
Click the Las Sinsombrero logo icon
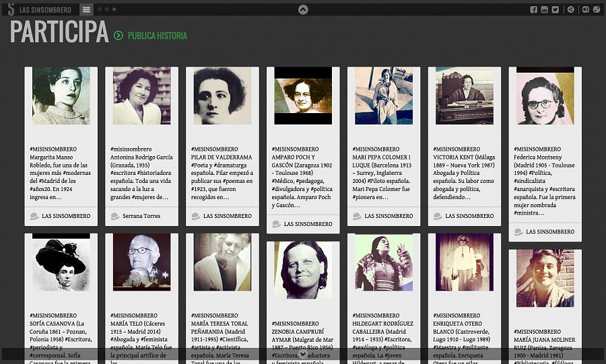pos(9,9)
